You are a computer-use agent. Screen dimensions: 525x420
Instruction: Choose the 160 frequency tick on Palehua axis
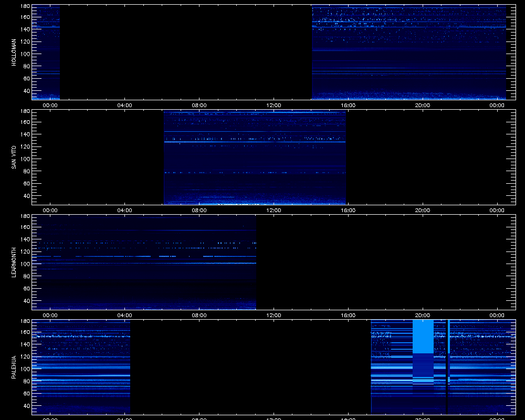click(x=25, y=332)
